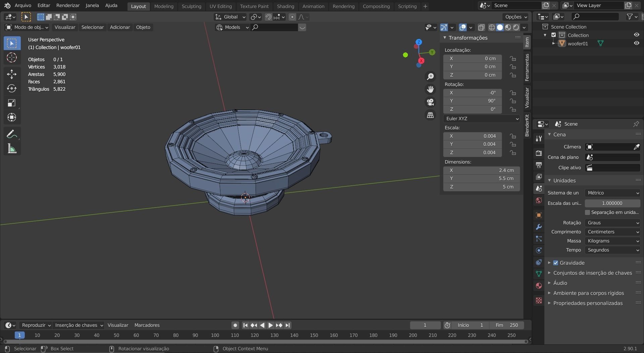Click the pan hand viewport icon
Screen dimensions: 644x353
430,89
